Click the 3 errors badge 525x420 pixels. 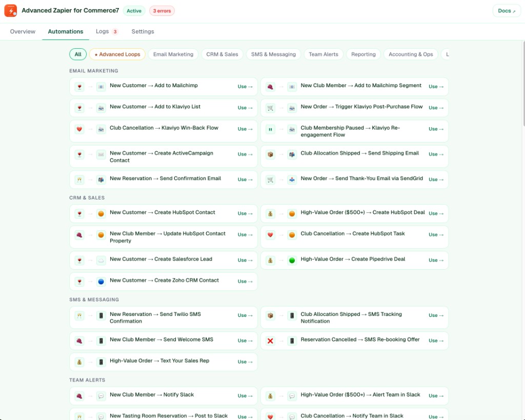(x=161, y=11)
